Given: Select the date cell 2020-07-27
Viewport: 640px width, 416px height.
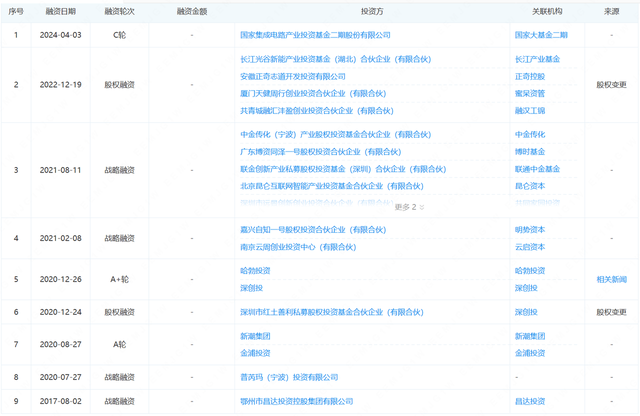Looking at the screenshot, I should [60, 377].
